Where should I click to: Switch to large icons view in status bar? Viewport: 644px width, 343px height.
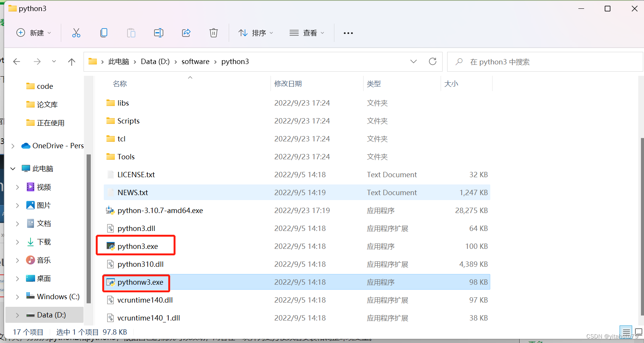click(x=639, y=332)
